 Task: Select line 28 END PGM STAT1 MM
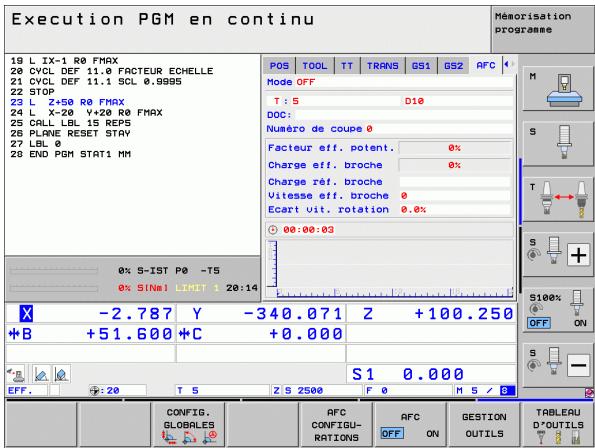pyautogui.click(x=71, y=154)
